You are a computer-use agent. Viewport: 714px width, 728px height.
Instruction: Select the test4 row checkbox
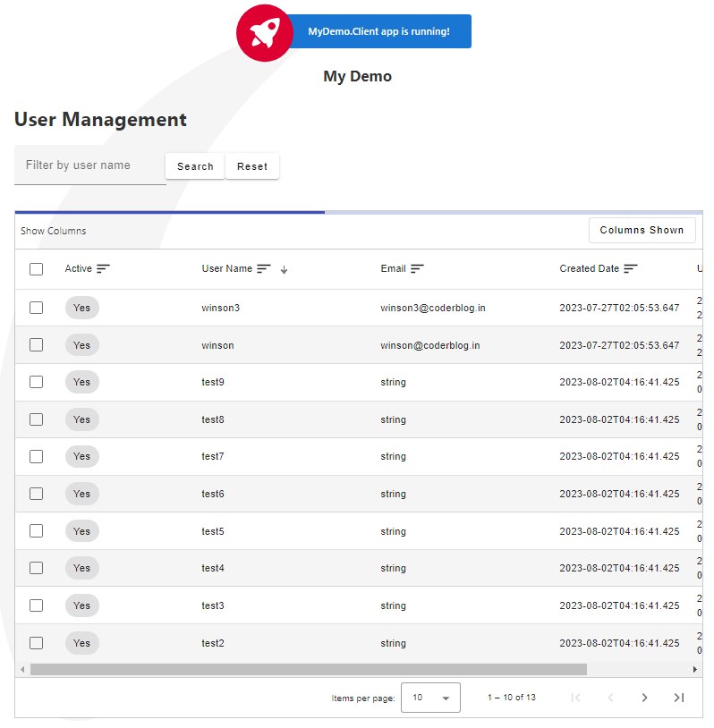(36, 568)
